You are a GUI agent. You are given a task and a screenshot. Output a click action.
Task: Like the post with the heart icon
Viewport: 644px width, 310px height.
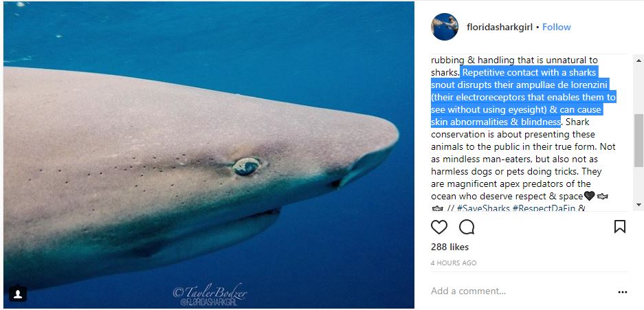[x=439, y=227]
